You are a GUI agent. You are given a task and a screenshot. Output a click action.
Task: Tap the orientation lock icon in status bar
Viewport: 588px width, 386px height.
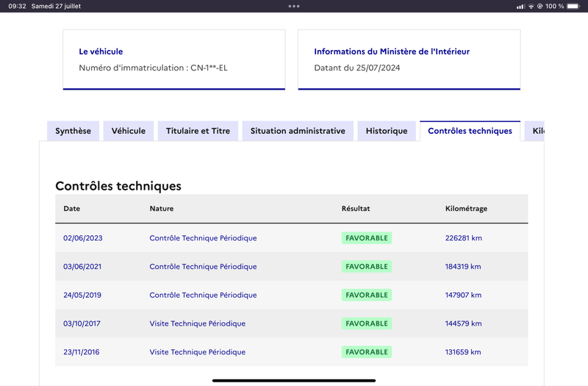point(540,6)
